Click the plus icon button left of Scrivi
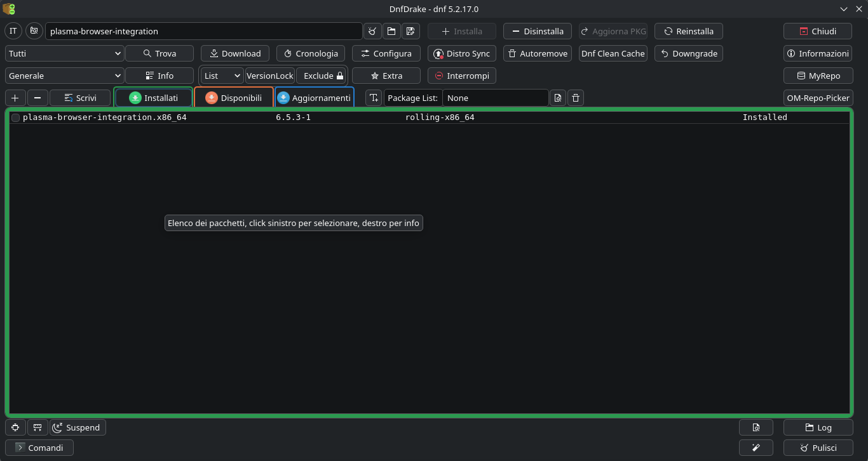The image size is (868, 461). point(15,98)
